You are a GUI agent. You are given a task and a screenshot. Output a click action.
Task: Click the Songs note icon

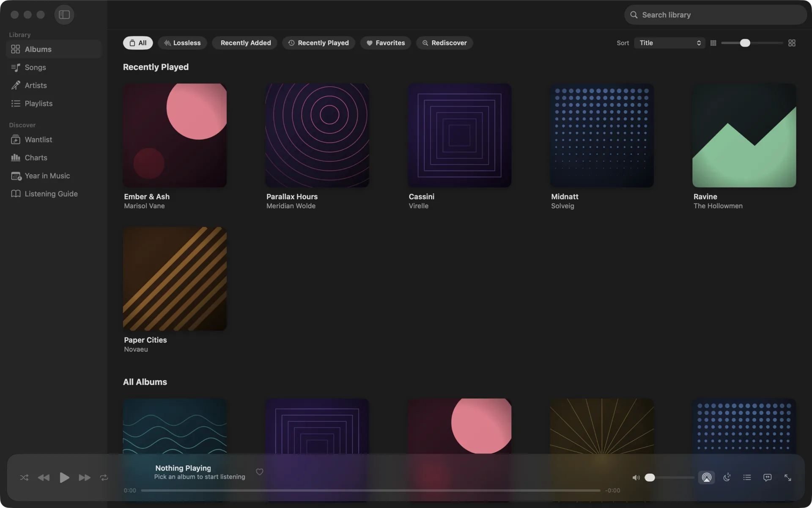click(x=16, y=67)
